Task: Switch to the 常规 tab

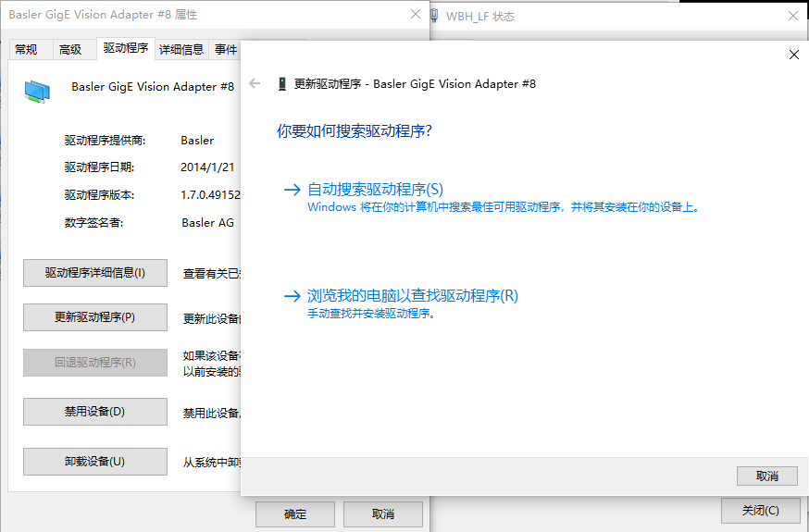Action: [26, 50]
